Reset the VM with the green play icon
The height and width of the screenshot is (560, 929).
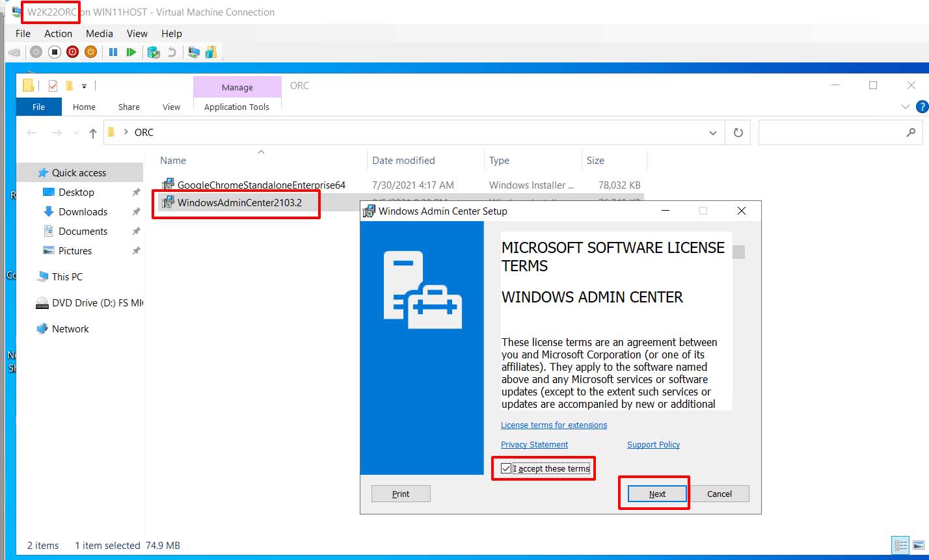[x=131, y=52]
